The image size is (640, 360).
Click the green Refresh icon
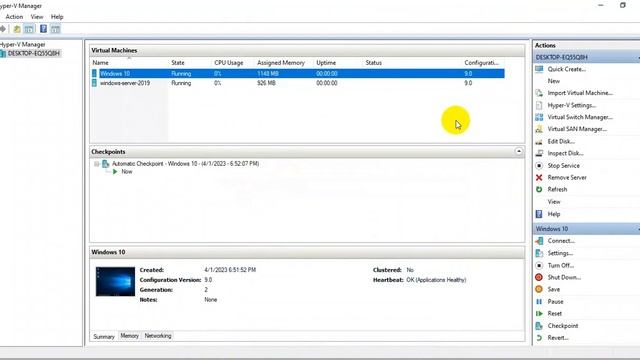(x=539, y=189)
